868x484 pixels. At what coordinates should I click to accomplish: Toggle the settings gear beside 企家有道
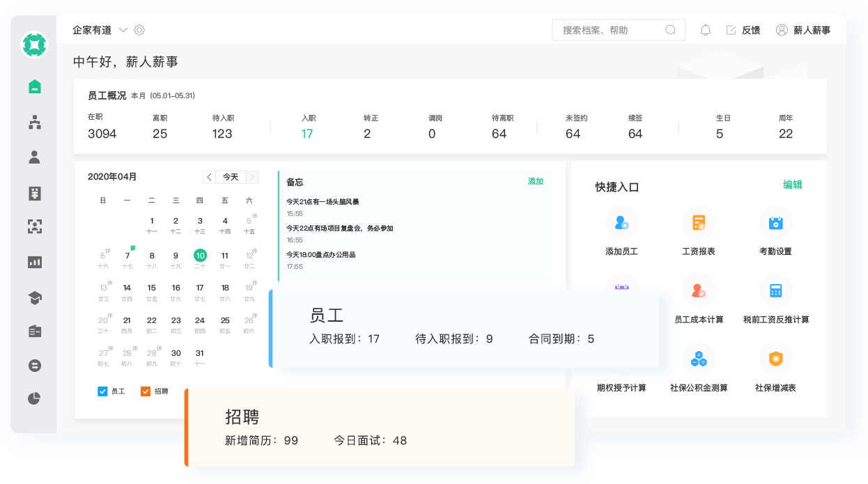(x=138, y=30)
